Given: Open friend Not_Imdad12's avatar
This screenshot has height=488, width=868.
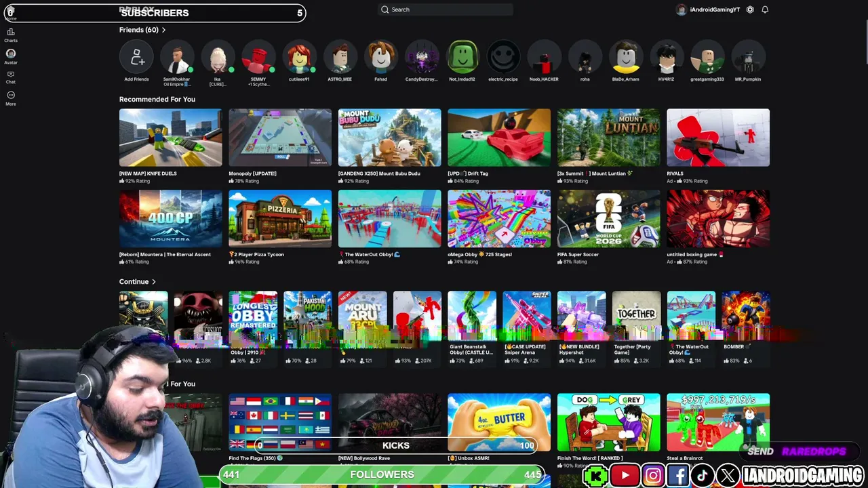Looking at the screenshot, I should click(462, 58).
